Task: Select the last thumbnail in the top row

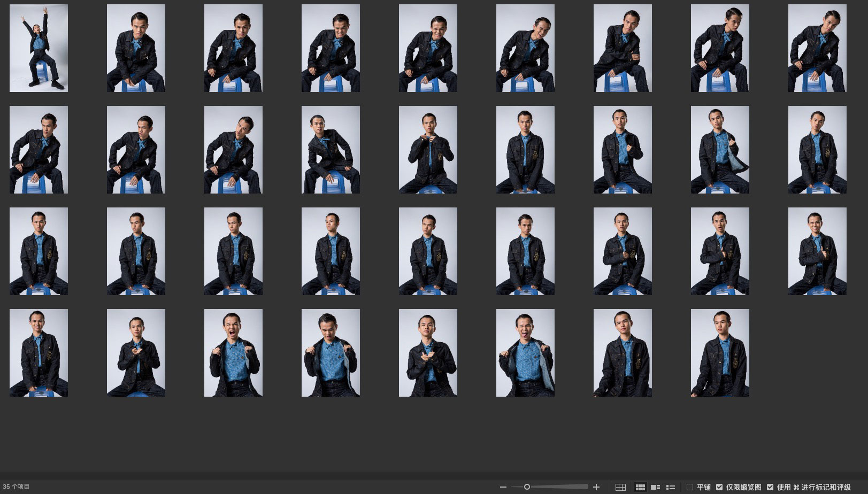Action: click(817, 48)
